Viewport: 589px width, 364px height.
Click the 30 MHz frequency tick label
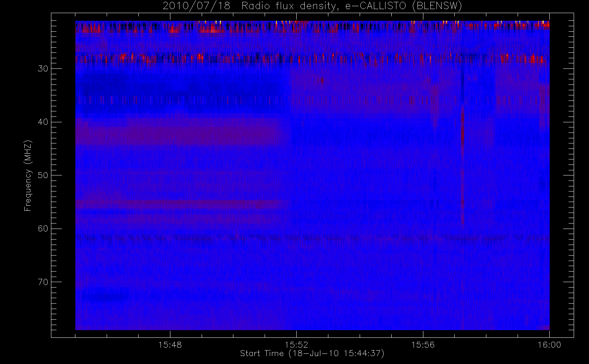click(43, 68)
